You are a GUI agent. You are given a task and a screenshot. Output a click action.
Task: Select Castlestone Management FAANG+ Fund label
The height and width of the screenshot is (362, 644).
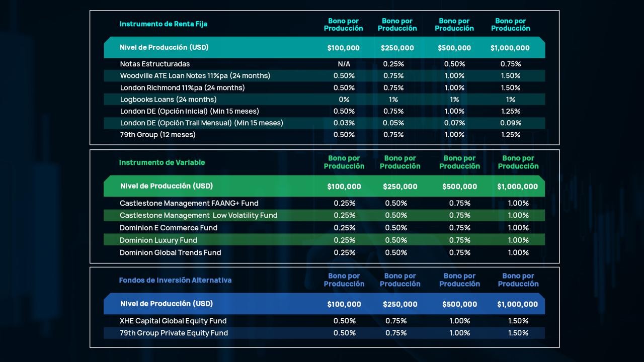(189, 203)
